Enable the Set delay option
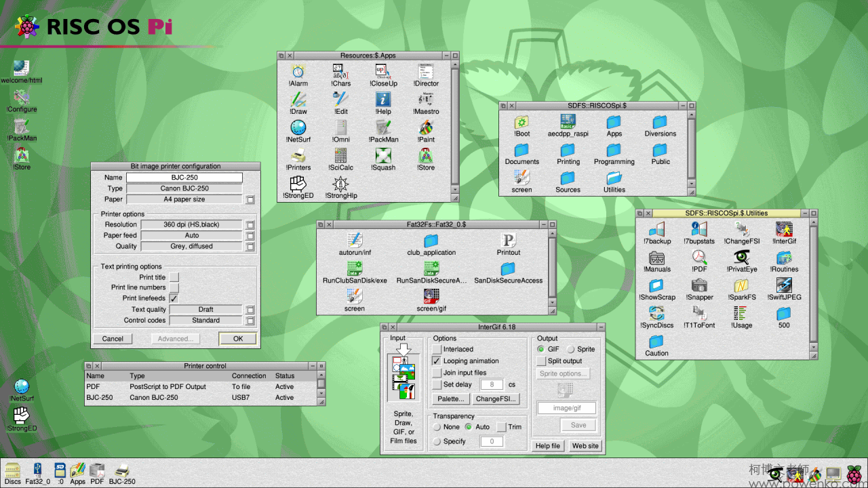868x488 pixels. tap(437, 384)
